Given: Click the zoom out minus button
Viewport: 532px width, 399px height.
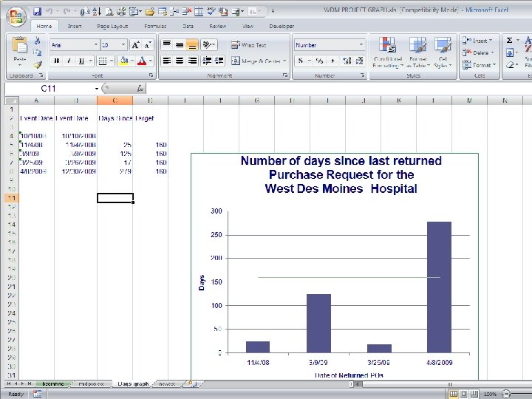Looking at the screenshot, I should [x=506, y=394].
